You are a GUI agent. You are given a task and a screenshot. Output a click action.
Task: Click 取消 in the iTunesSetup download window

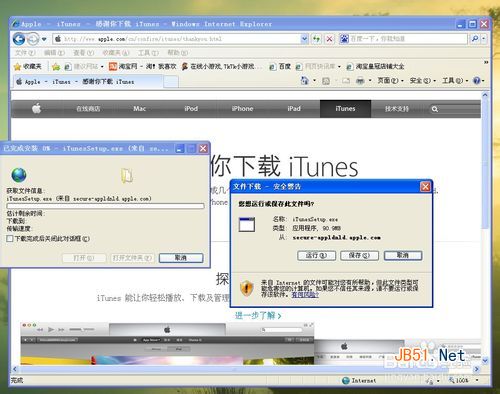[x=181, y=258]
